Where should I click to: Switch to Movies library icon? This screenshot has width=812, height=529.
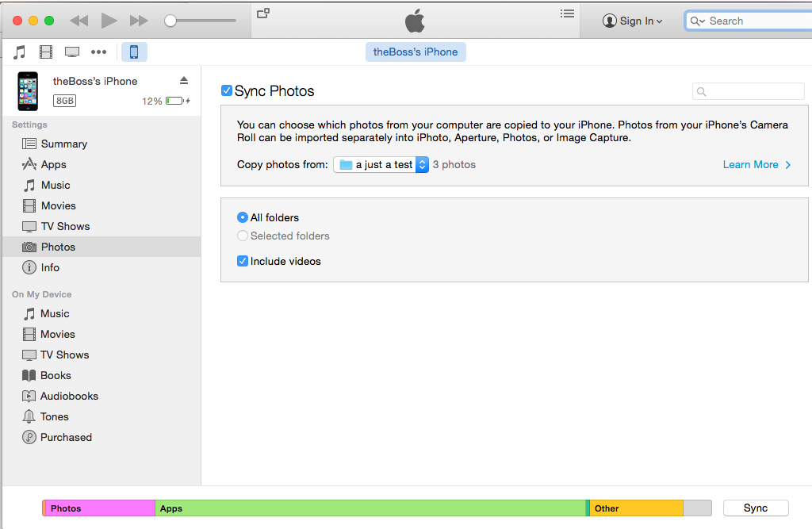click(x=46, y=52)
